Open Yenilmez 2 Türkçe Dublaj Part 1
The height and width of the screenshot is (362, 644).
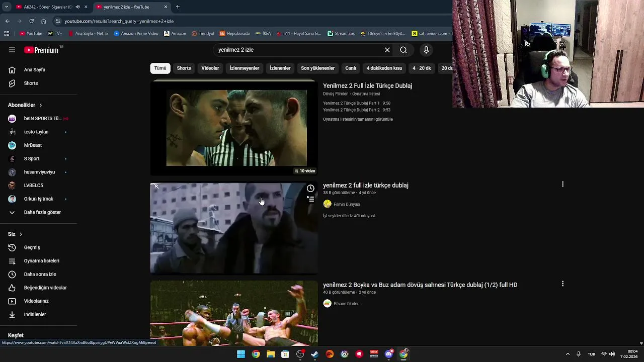(x=357, y=103)
